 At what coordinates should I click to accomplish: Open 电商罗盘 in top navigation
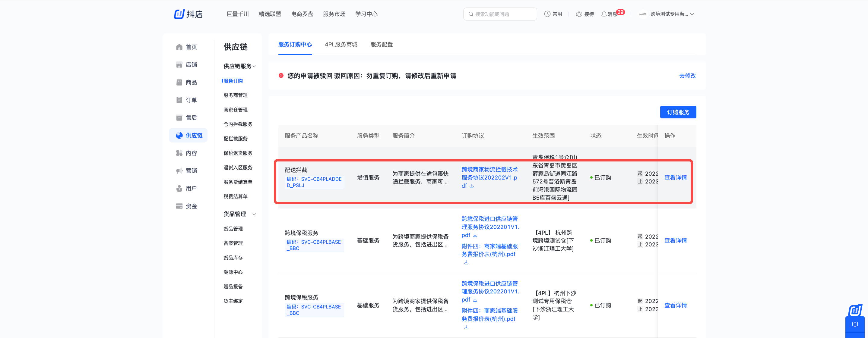[302, 14]
